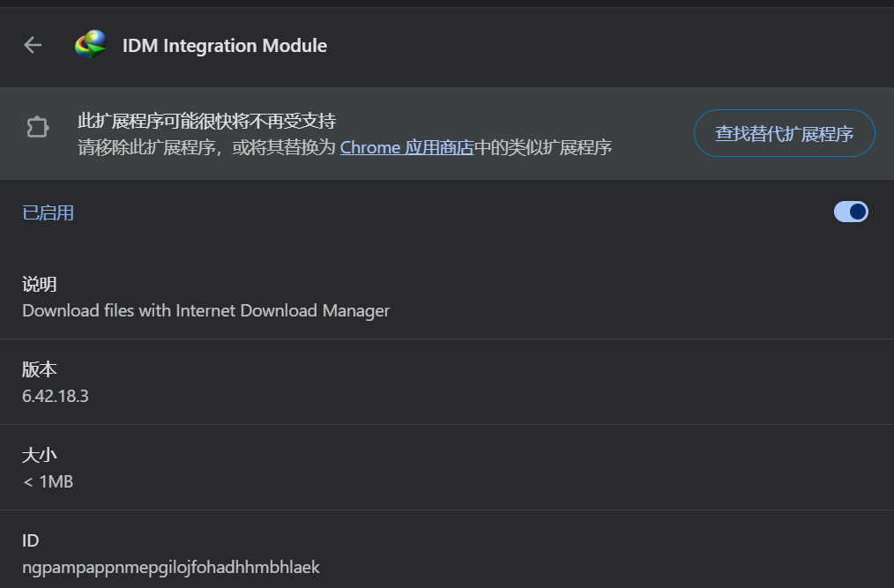
Task: Click the extension ID string ngpampappn…
Action: click(170, 567)
